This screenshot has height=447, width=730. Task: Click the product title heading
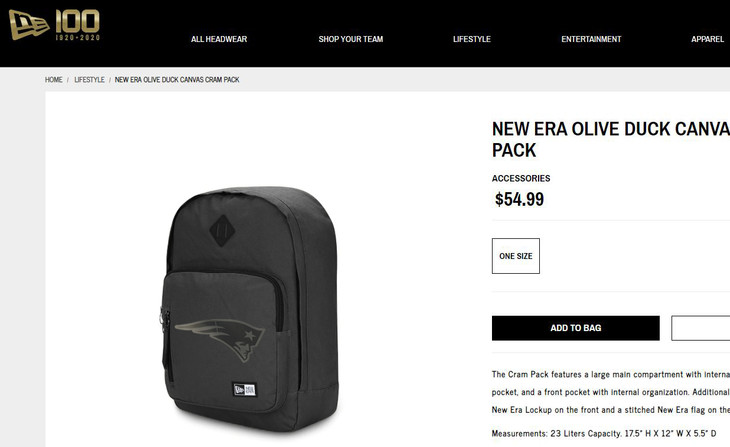(x=611, y=139)
